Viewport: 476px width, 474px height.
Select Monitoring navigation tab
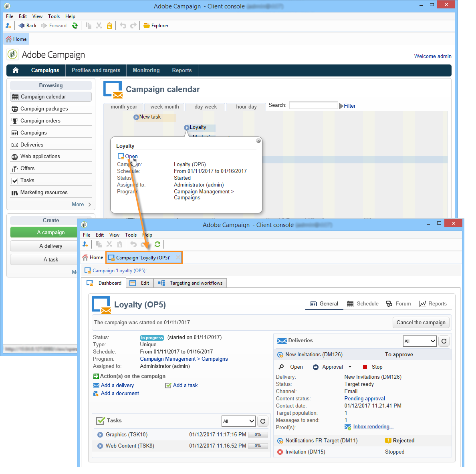[x=146, y=70]
